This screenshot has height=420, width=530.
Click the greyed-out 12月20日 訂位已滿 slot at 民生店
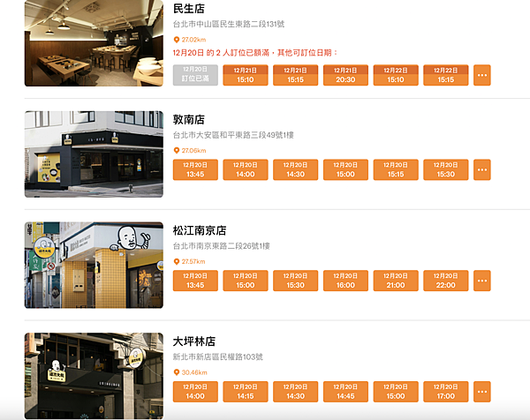click(x=195, y=75)
